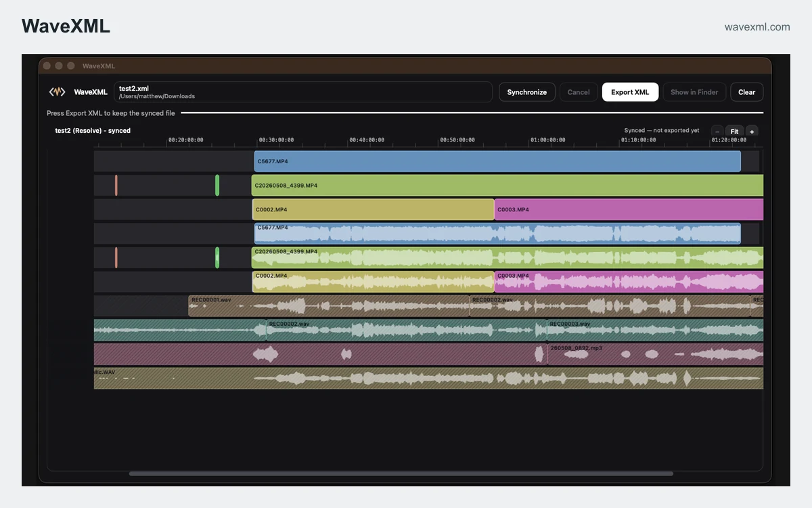Click the 01:10:00:00 timecode on ruler
The height and width of the screenshot is (508, 812).
pos(639,140)
